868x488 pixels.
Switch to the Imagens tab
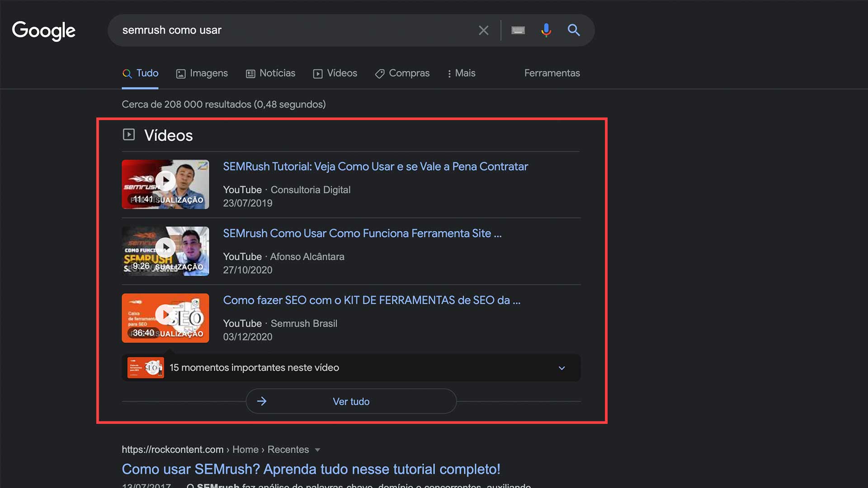click(x=202, y=73)
